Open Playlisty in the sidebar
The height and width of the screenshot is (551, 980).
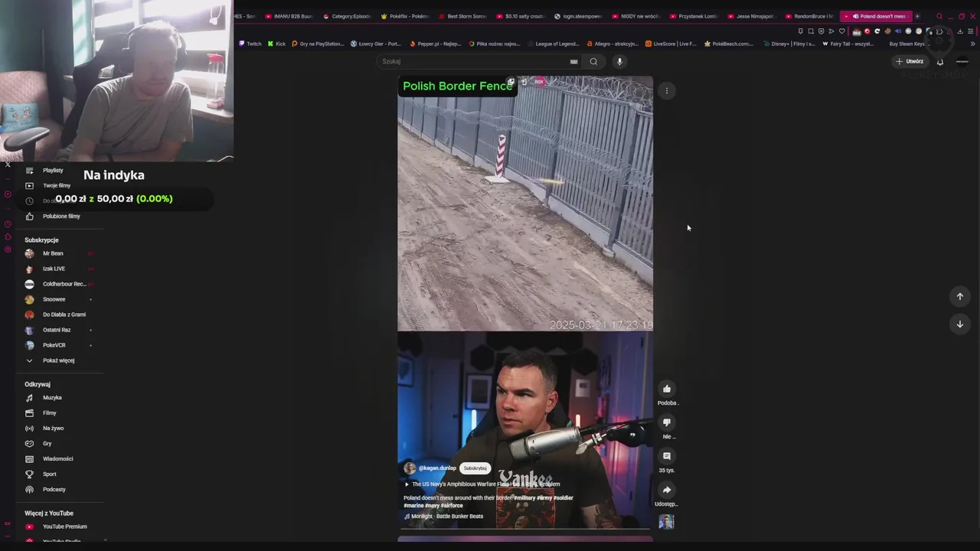(53, 171)
